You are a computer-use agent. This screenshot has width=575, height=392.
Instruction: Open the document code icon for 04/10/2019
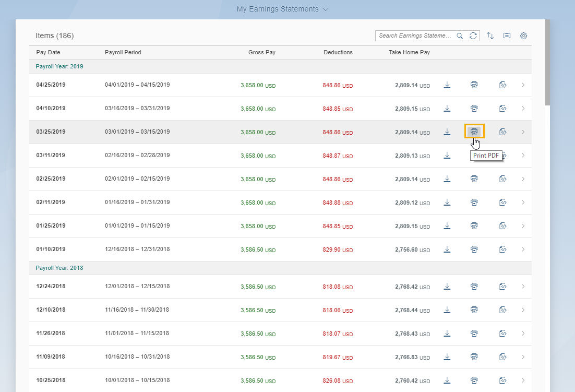coord(502,109)
